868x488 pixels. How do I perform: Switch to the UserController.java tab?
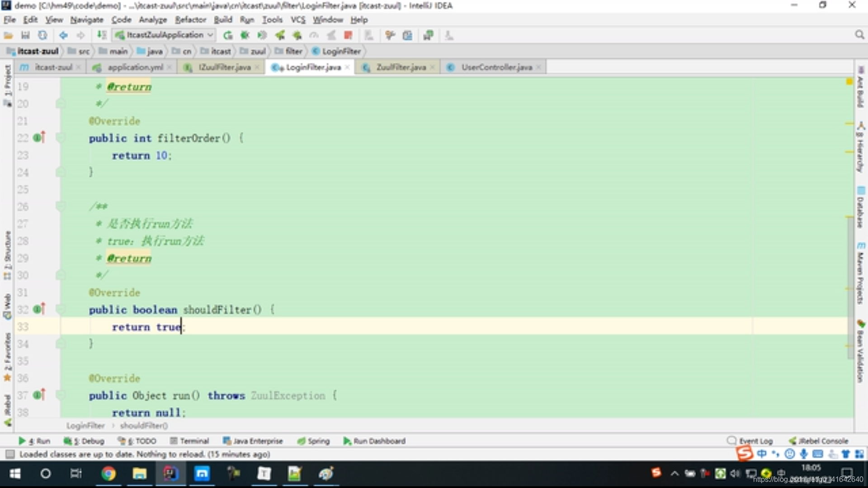[x=494, y=67]
